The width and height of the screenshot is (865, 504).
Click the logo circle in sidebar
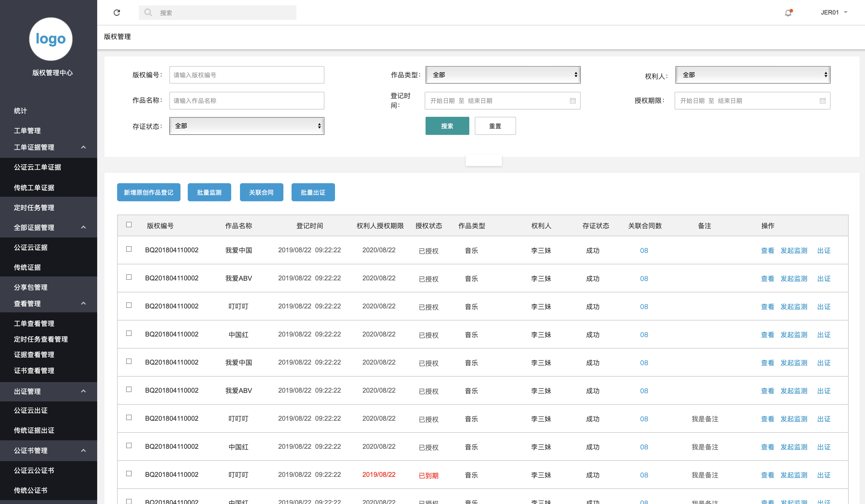click(51, 39)
